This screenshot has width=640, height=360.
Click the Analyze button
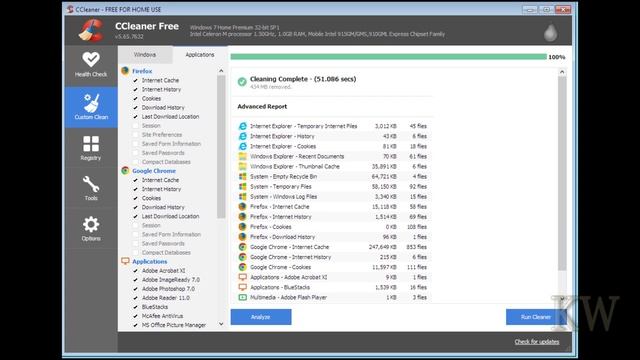tap(261, 317)
